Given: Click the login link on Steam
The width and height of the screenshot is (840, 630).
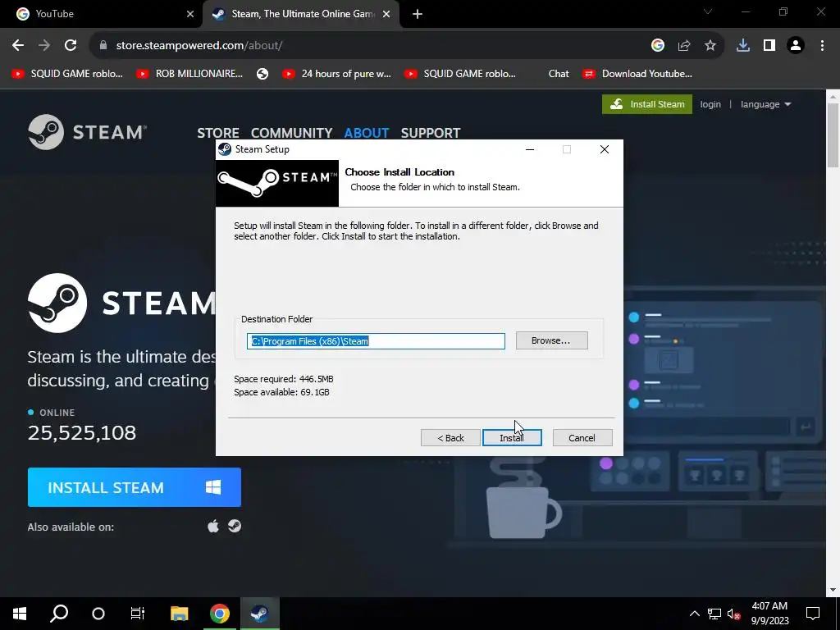Looking at the screenshot, I should tap(710, 104).
